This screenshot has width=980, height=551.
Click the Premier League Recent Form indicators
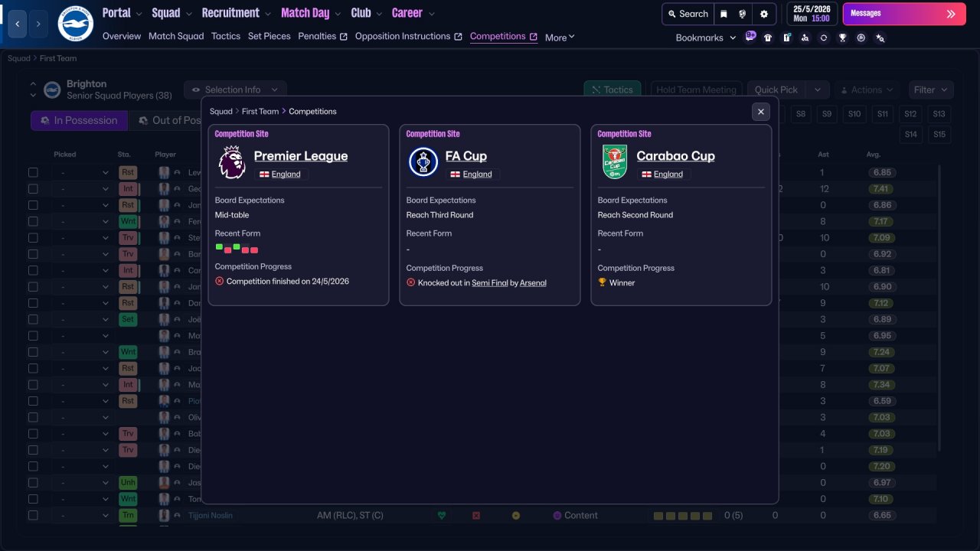[x=237, y=249]
